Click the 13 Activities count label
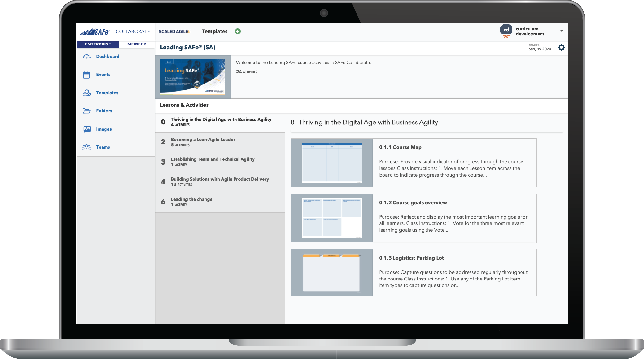The height and width of the screenshot is (359, 644). tap(181, 184)
